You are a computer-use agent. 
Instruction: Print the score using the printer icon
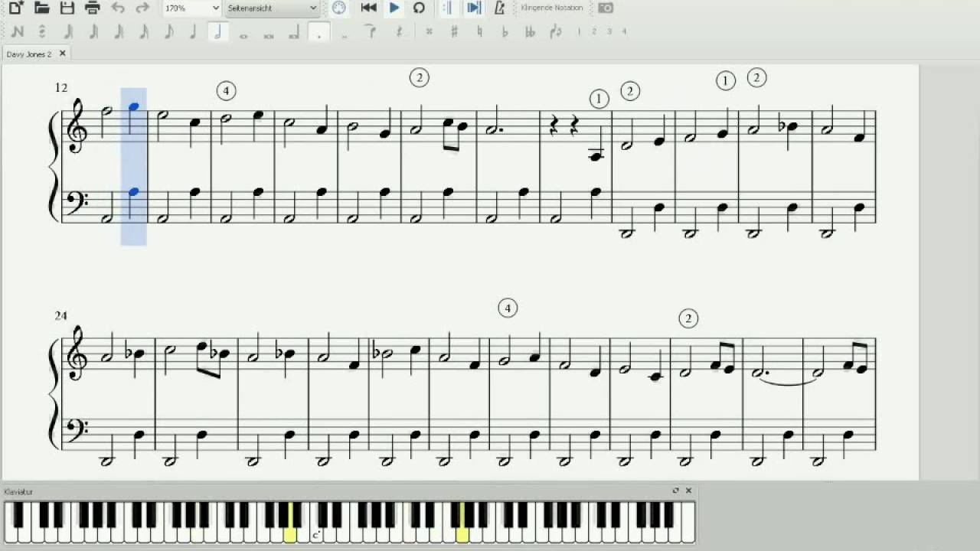tap(93, 8)
